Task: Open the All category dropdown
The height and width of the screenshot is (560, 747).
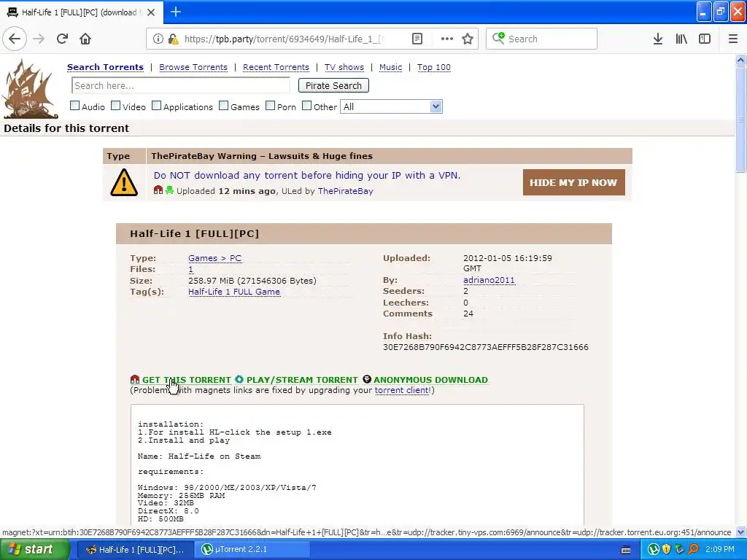Action: pos(391,106)
